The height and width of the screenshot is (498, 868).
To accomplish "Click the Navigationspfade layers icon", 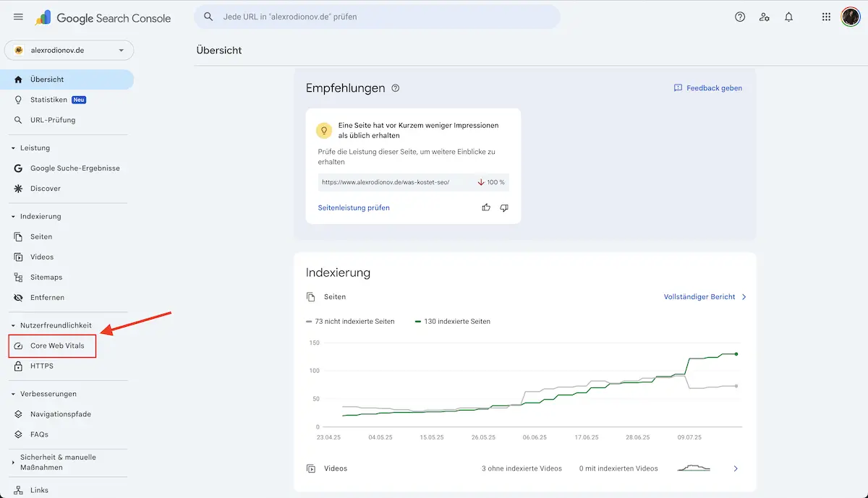I will (x=18, y=415).
